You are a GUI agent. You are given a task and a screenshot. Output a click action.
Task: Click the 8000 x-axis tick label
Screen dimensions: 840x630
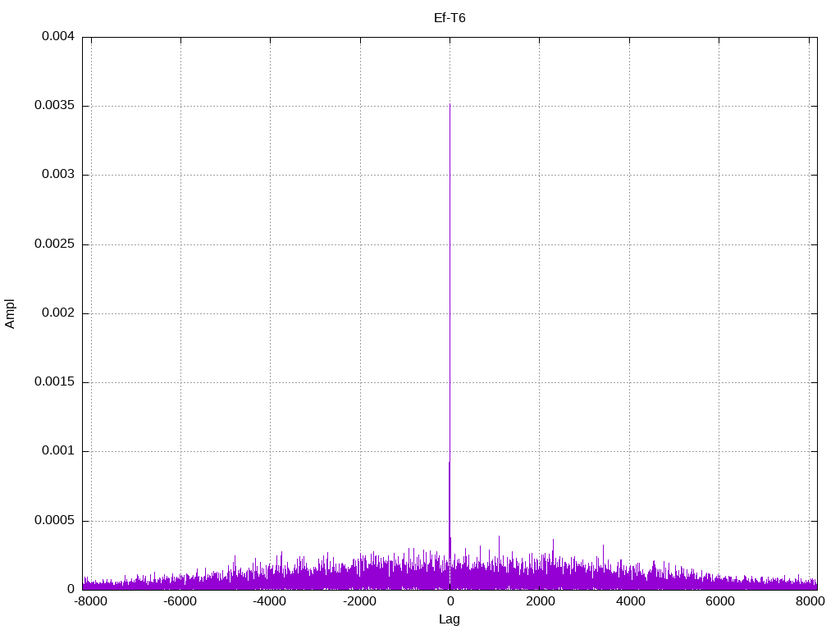click(810, 601)
